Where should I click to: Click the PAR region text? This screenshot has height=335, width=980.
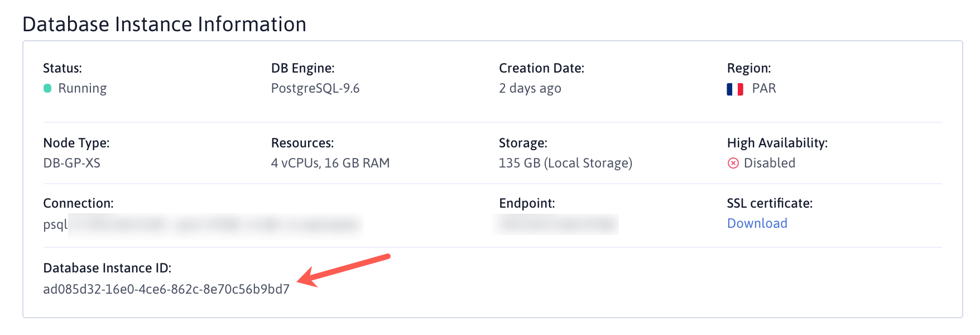[764, 88]
